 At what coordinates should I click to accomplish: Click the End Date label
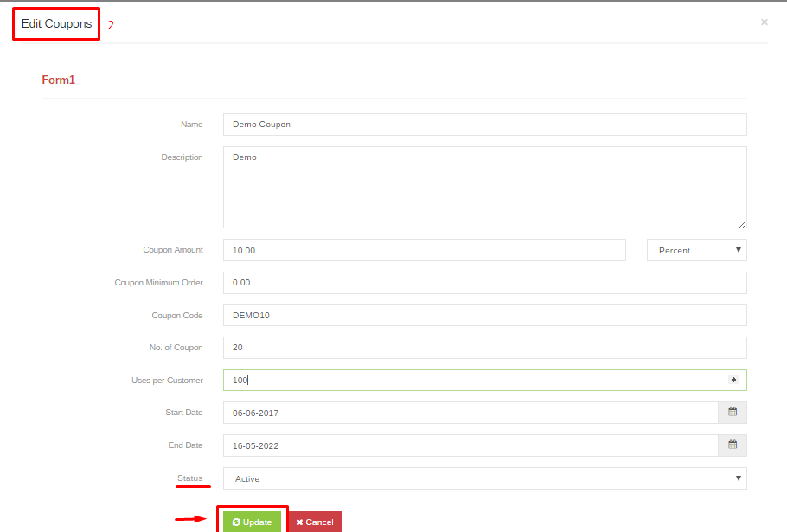[x=185, y=445]
